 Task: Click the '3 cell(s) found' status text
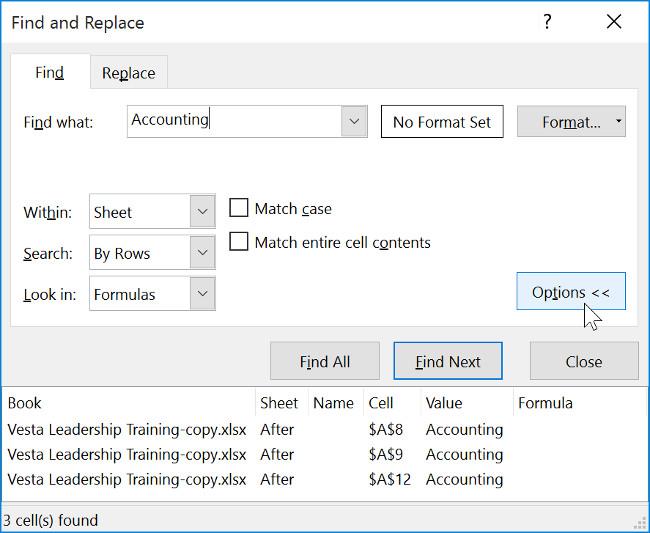[50, 520]
